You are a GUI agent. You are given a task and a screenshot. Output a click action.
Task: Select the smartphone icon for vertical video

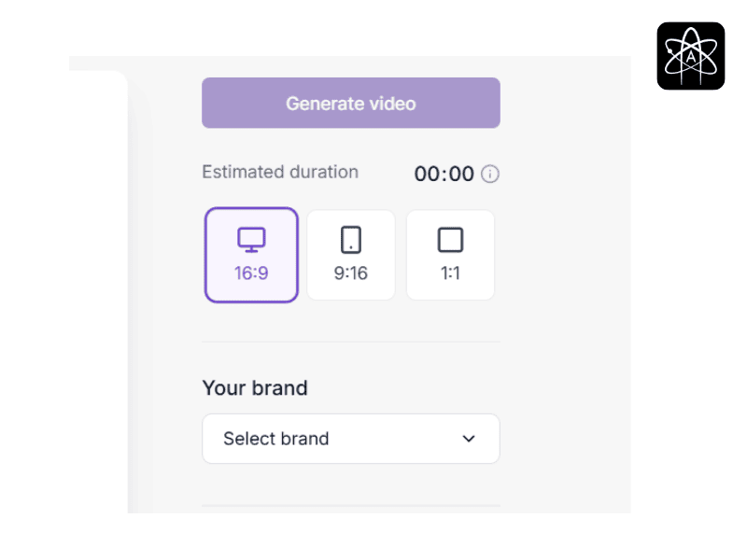[350, 241]
